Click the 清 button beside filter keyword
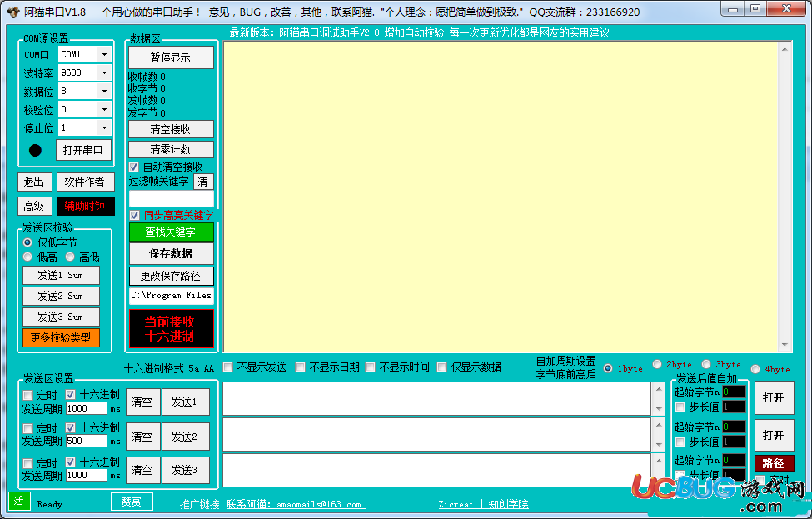This screenshot has width=812, height=519. pyautogui.click(x=203, y=182)
